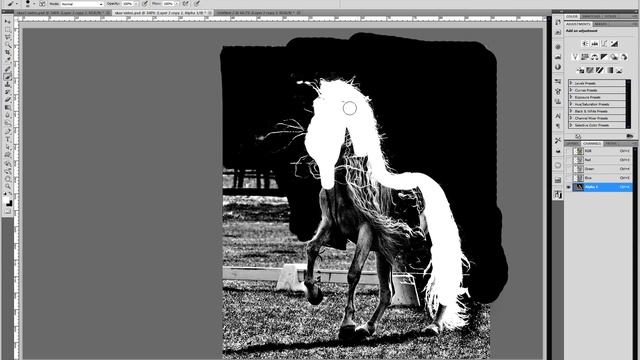Screen dimensions: 640x360
Task: Add a Selective Color adjustment
Action: pyautogui.click(x=619, y=70)
